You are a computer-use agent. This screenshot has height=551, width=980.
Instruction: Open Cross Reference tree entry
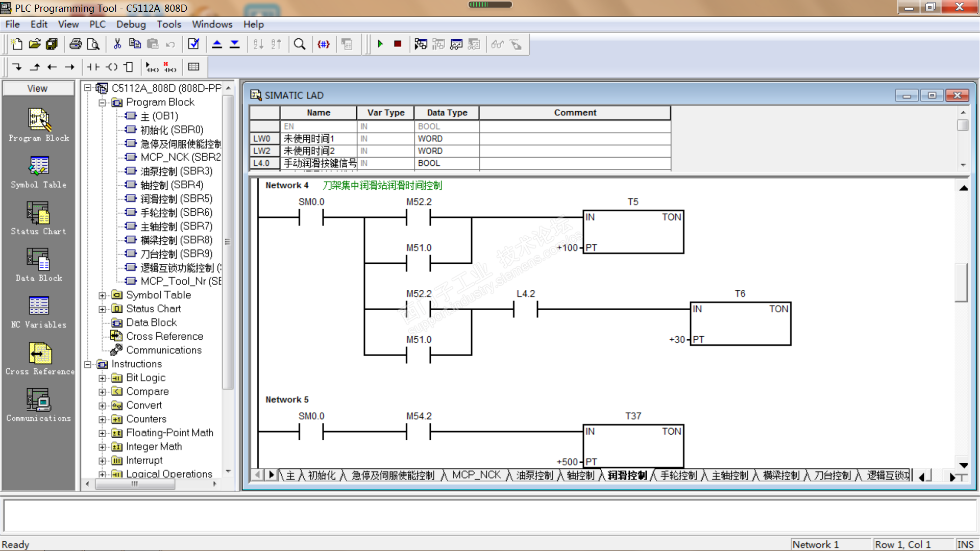point(164,336)
